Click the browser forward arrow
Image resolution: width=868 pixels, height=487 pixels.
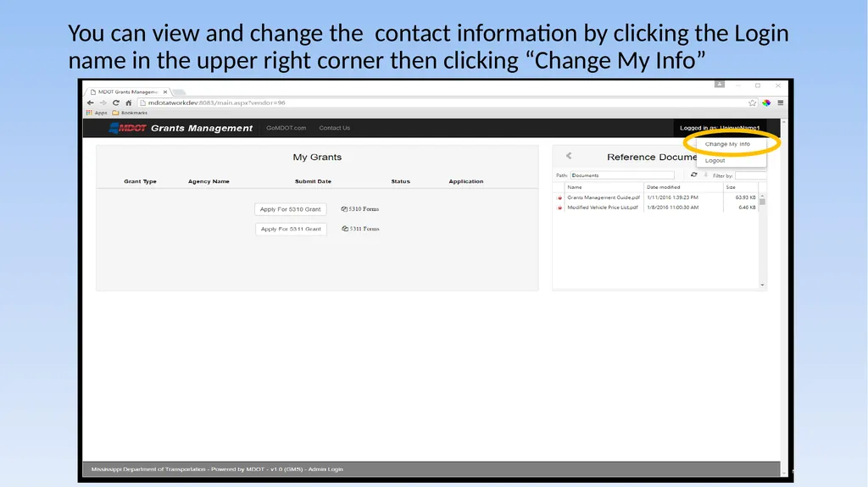[103, 103]
